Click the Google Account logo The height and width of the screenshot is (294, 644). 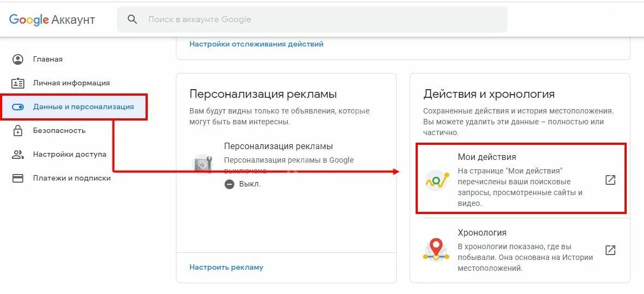(x=52, y=19)
